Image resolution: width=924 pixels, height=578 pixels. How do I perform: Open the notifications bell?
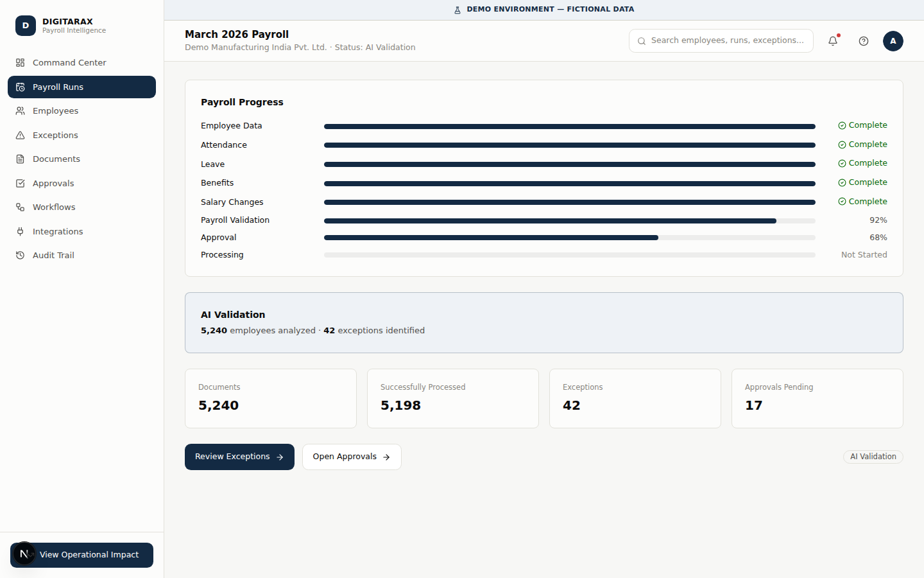point(833,41)
